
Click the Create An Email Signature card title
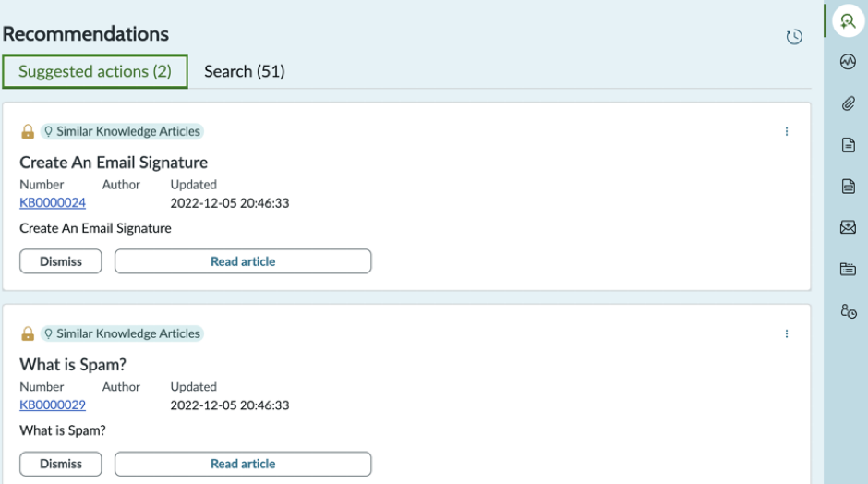click(x=114, y=163)
